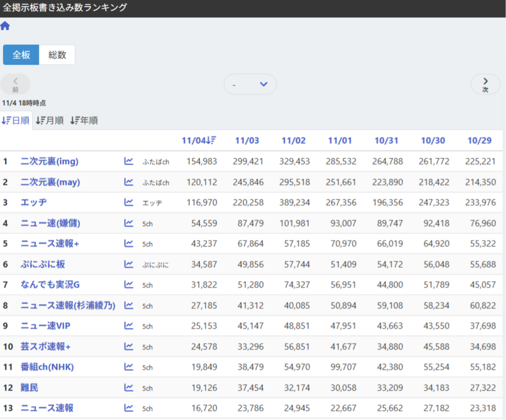The width and height of the screenshot is (506, 420).
Task: Choose the 日順 sort tab
Action: click(x=16, y=121)
